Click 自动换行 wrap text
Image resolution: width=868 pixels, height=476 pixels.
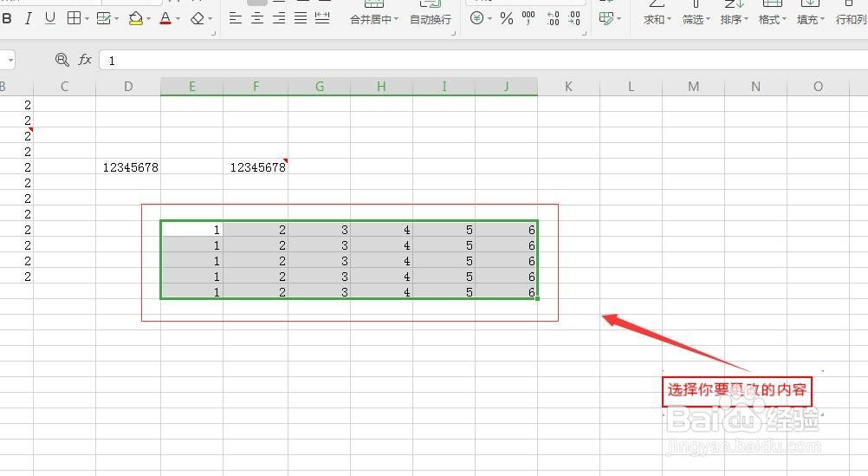[x=431, y=19]
